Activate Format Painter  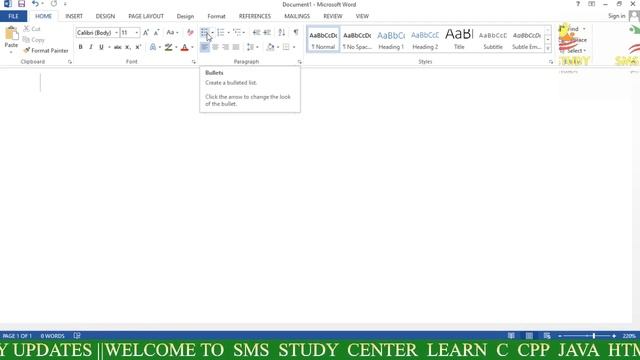pyautogui.click(x=46, y=51)
